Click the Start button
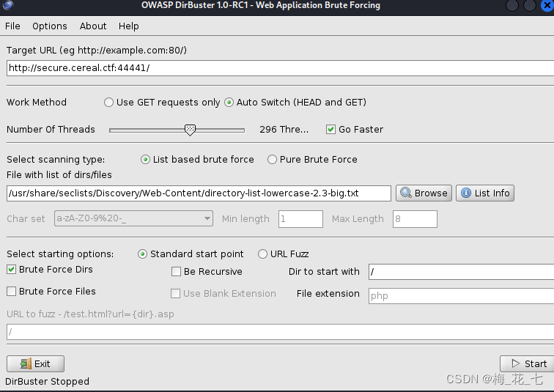The image size is (554, 392). [528, 363]
